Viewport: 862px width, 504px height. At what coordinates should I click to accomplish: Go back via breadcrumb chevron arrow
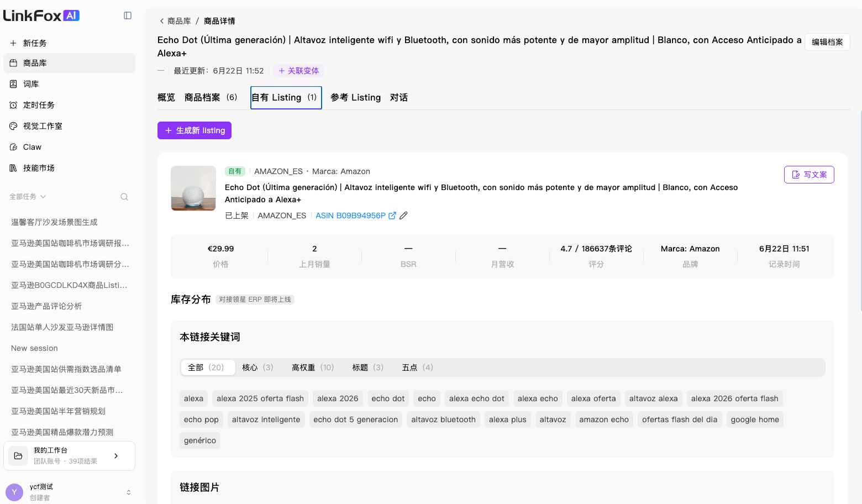click(x=161, y=21)
